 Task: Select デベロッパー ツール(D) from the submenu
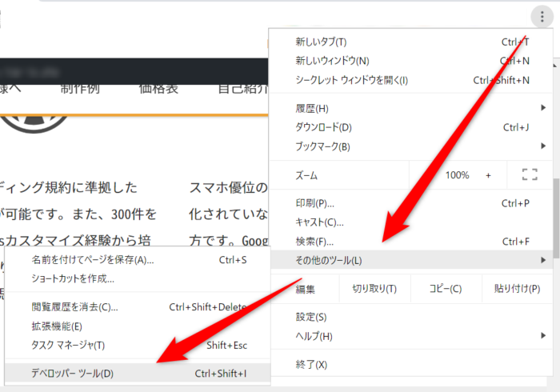tap(72, 374)
